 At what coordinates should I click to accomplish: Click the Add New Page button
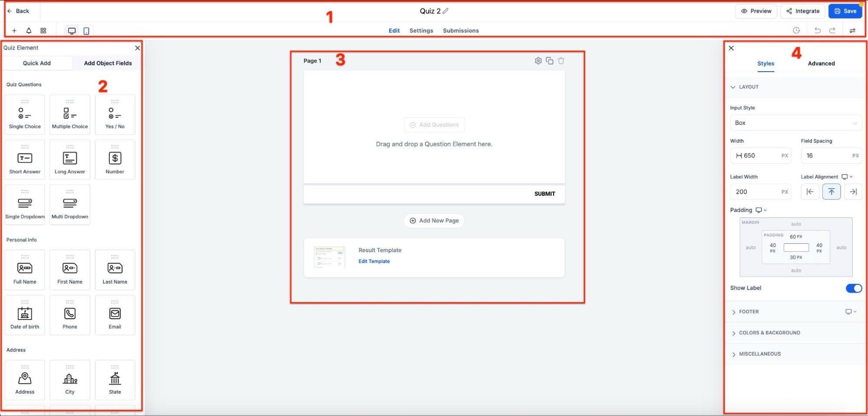pyautogui.click(x=434, y=220)
